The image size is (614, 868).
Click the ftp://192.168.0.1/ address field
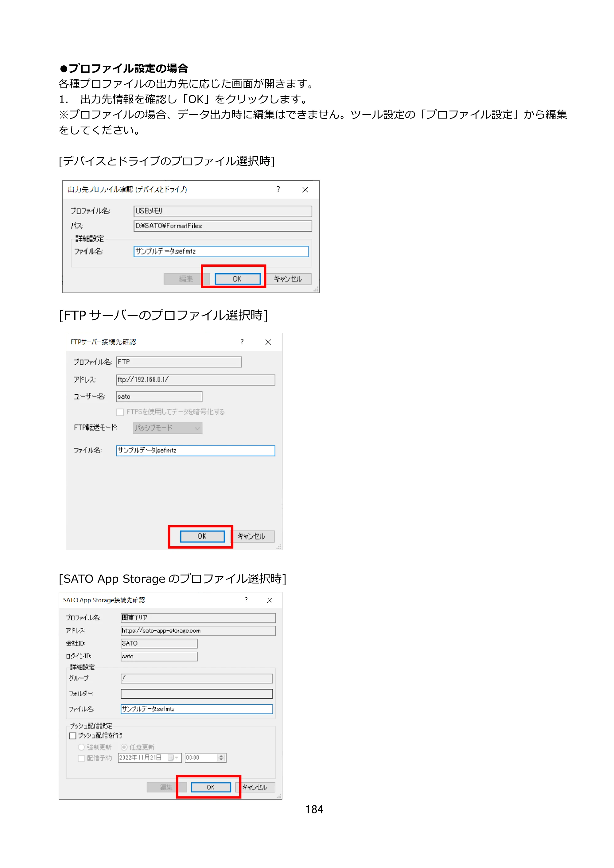(x=196, y=380)
